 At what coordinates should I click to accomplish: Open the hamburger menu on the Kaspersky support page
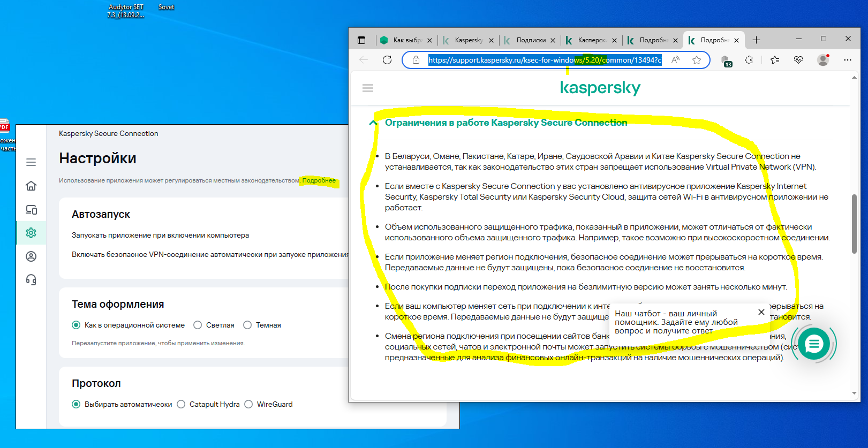coord(368,88)
